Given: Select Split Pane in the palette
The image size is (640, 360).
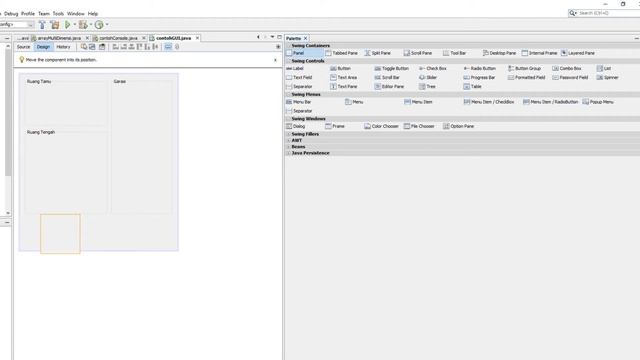Looking at the screenshot, I should 378,53.
